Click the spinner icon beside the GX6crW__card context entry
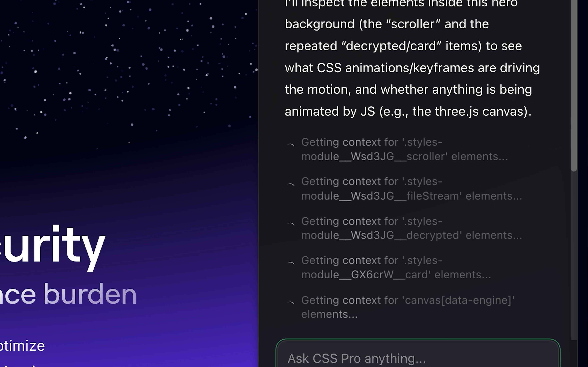The width and height of the screenshot is (588, 367). pyautogui.click(x=291, y=263)
